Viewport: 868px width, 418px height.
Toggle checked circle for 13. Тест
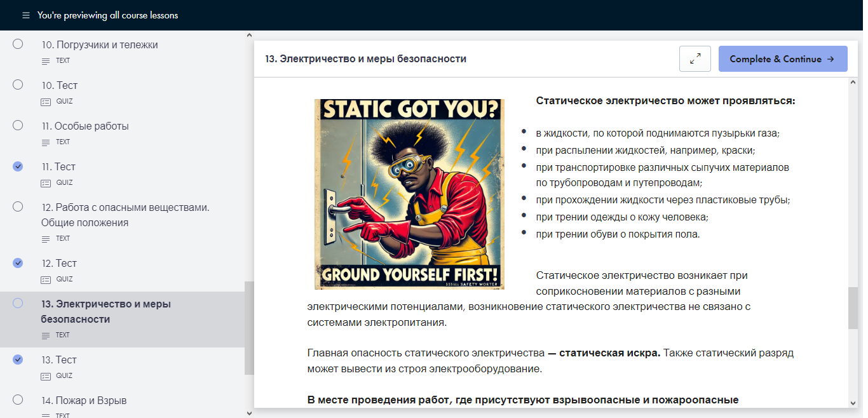pos(18,359)
